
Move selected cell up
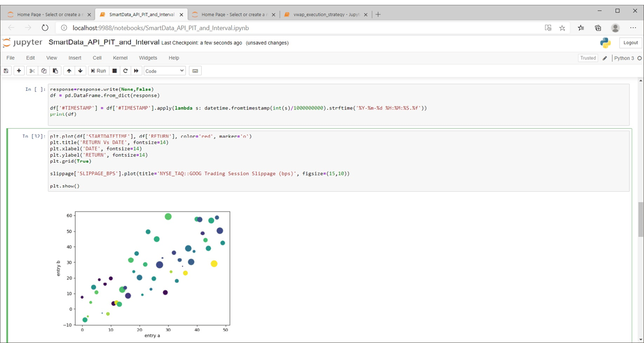point(69,71)
